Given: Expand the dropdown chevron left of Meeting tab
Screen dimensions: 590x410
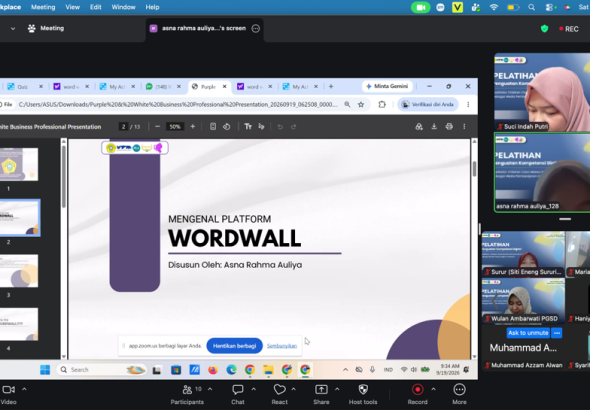Looking at the screenshot, I should [x=13, y=29].
